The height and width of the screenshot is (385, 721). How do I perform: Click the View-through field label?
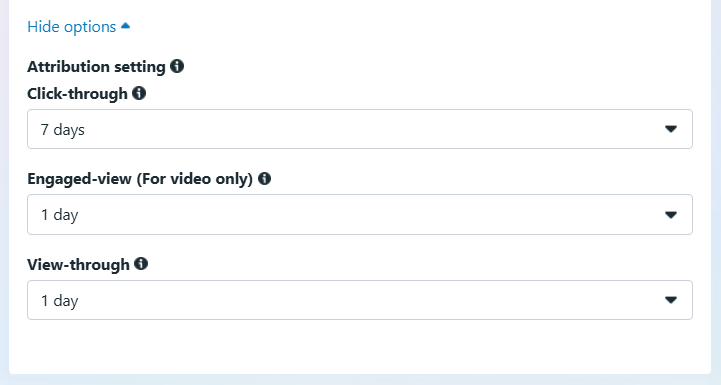(x=78, y=264)
